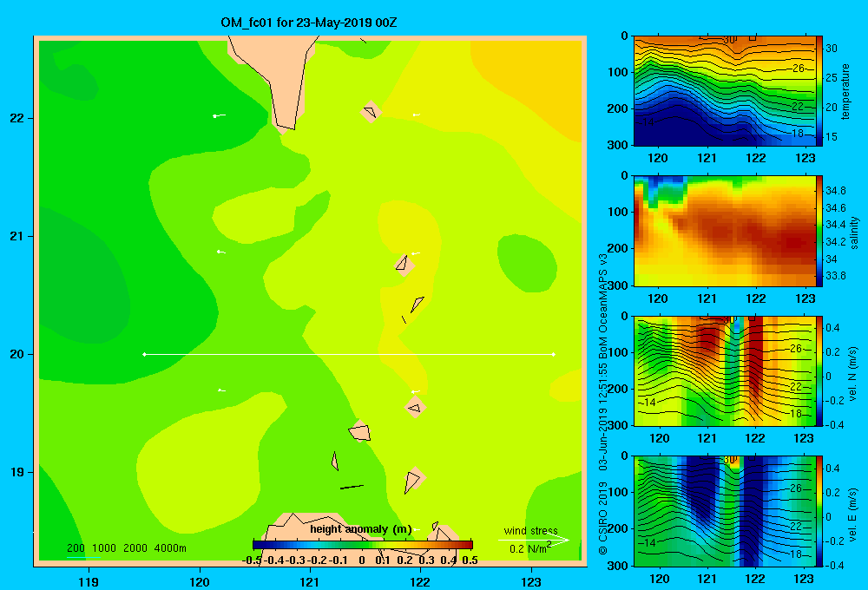Click the '1000' depth contour legend entry
The height and width of the screenshot is (590, 868).
click(x=104, y=548)
